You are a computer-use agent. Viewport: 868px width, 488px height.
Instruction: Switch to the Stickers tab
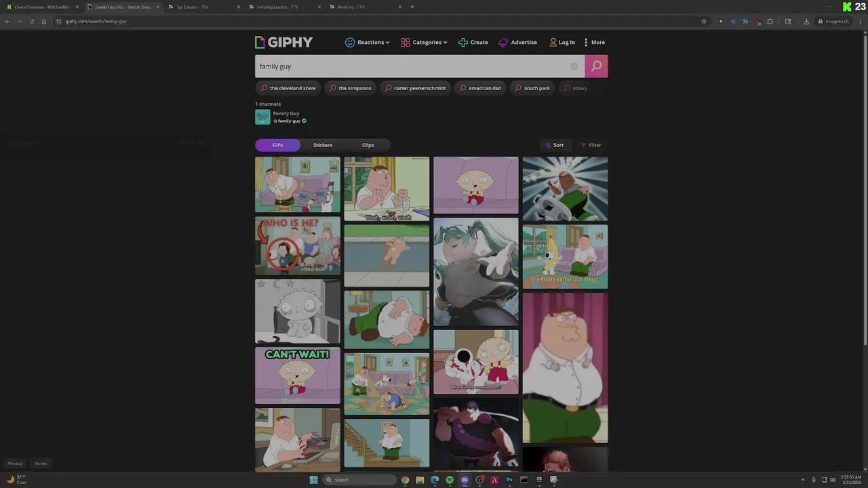coord(323,145)
